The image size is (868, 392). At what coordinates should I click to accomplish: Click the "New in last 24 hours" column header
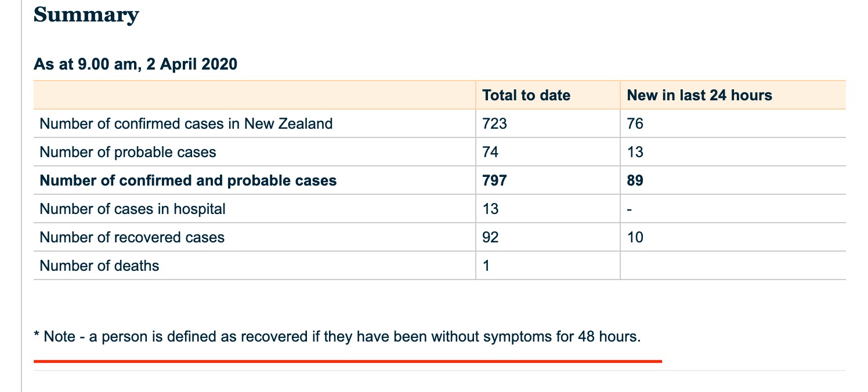(699, 95)
